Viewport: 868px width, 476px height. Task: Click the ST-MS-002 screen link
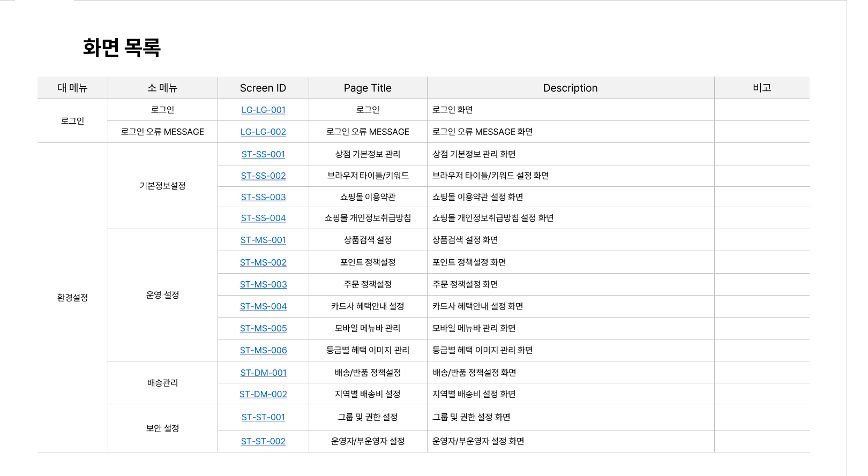coord(263,262)
